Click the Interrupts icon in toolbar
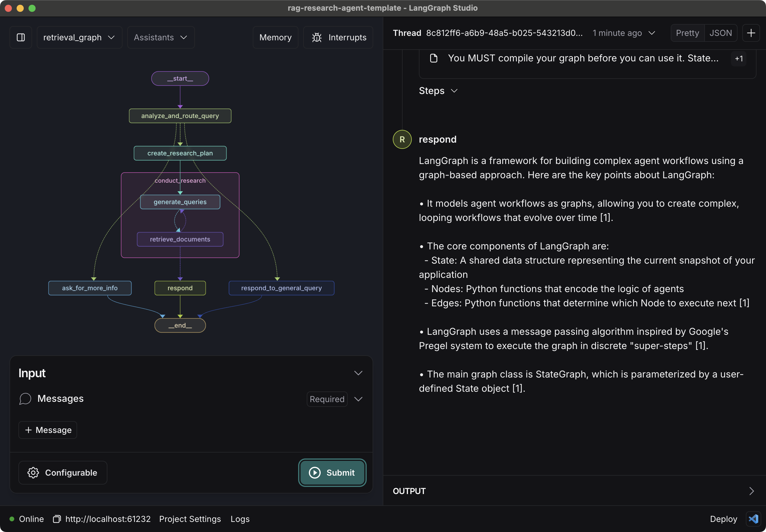This screenshot has width=766, height=532. [317, 37]
